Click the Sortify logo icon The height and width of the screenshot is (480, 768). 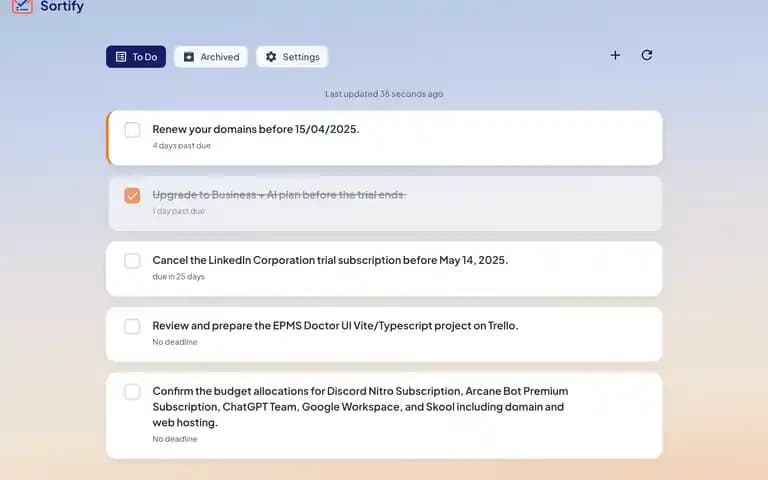(22, 5)
